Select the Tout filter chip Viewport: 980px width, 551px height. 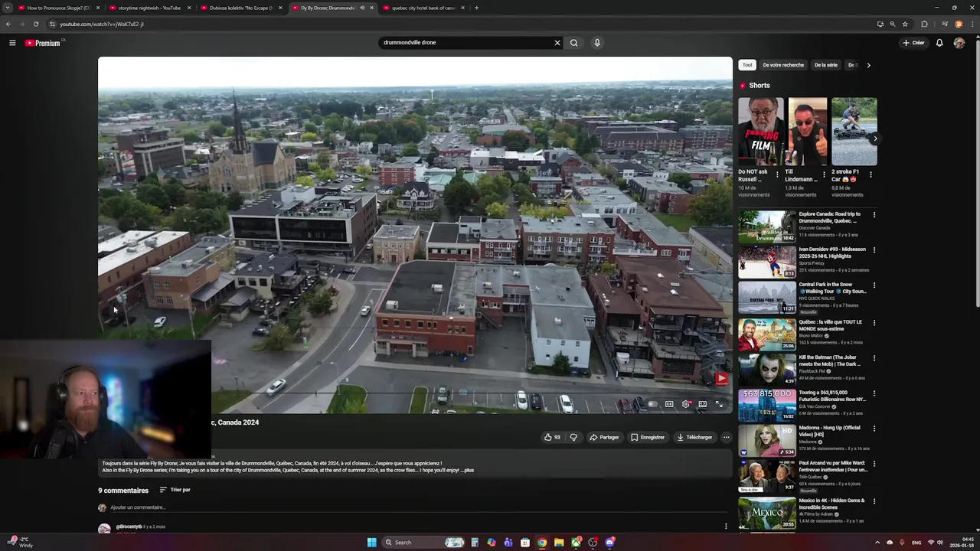747,65
